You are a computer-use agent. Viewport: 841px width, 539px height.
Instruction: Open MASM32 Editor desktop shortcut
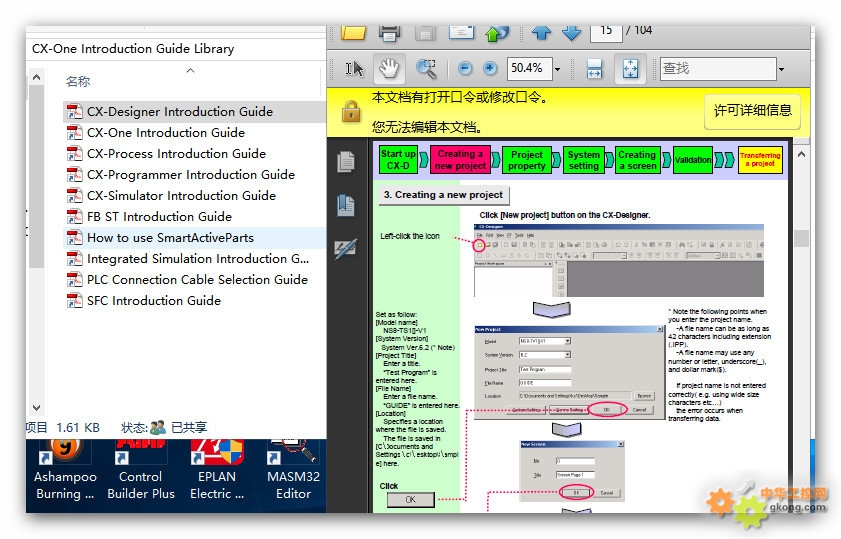coord(293,470)
